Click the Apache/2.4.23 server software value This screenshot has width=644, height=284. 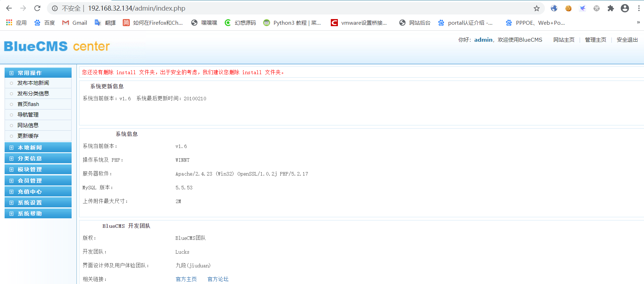242,174
